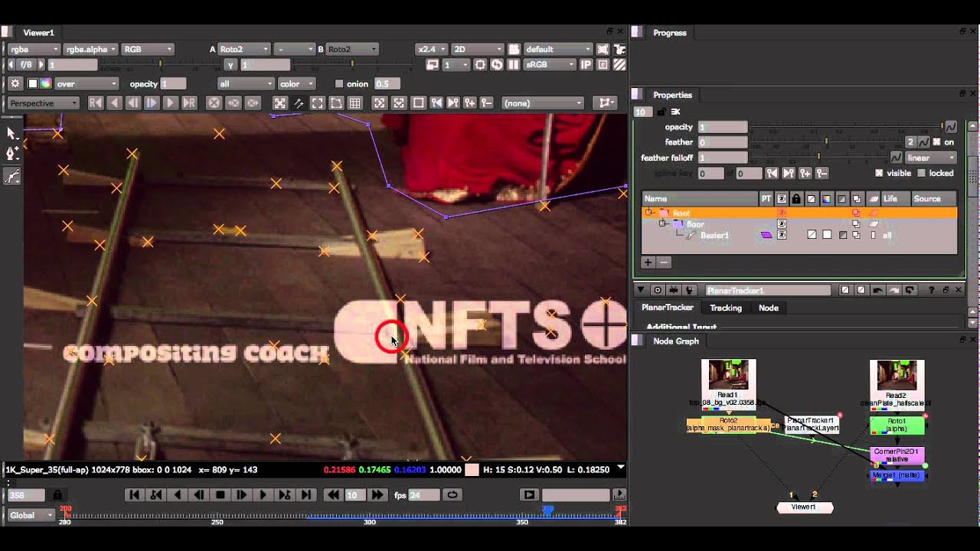The width and height of the screenshot is (980, 551).
Task: Pause viewer updates with the pause icon
Action: tap(514, 65)
